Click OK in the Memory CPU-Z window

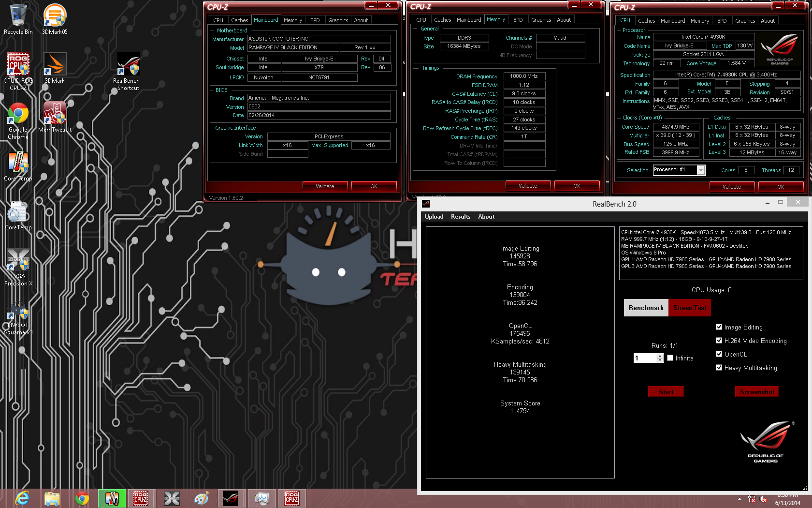[577, 186]
